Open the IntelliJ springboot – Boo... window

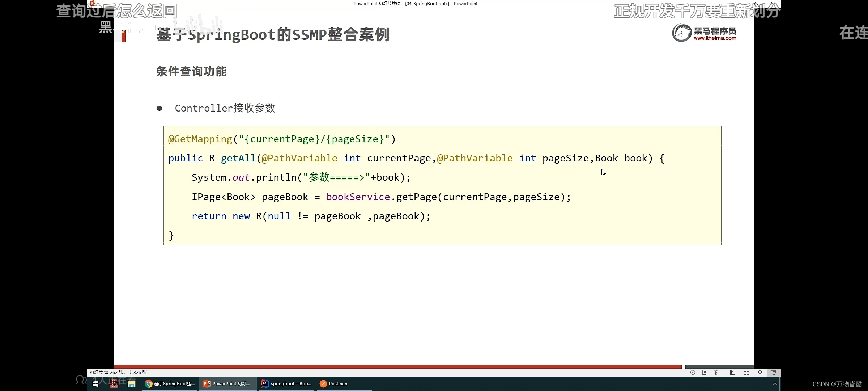click(286, 383)
